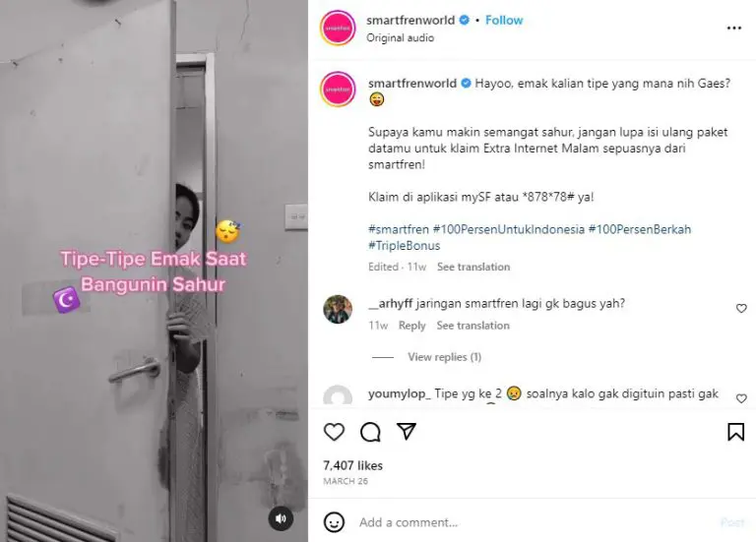The image size is (756, 542).
Task: Like the comment by __arhyff
Action: pyautogui.click(x=741, y=308)
